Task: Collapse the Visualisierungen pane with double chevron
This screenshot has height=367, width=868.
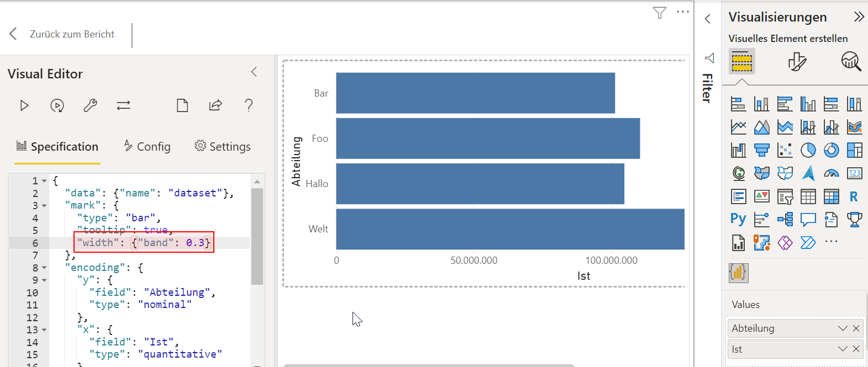Action: [860, 16]
